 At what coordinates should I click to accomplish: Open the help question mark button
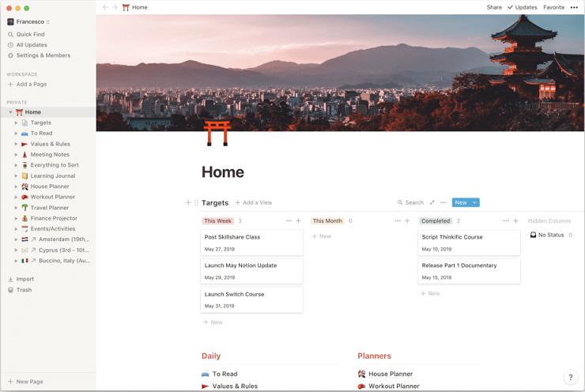click(571, 377)
